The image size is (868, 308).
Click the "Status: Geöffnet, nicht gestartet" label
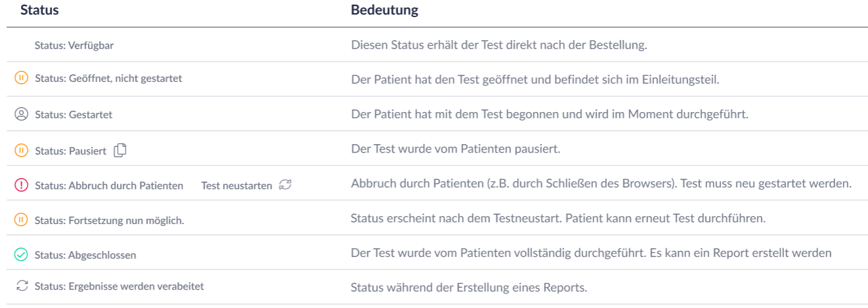click(x=108, y=79)
